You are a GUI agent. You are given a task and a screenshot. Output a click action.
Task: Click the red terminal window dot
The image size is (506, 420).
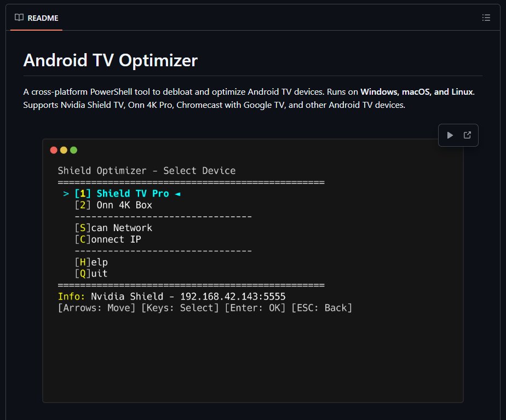54,150
